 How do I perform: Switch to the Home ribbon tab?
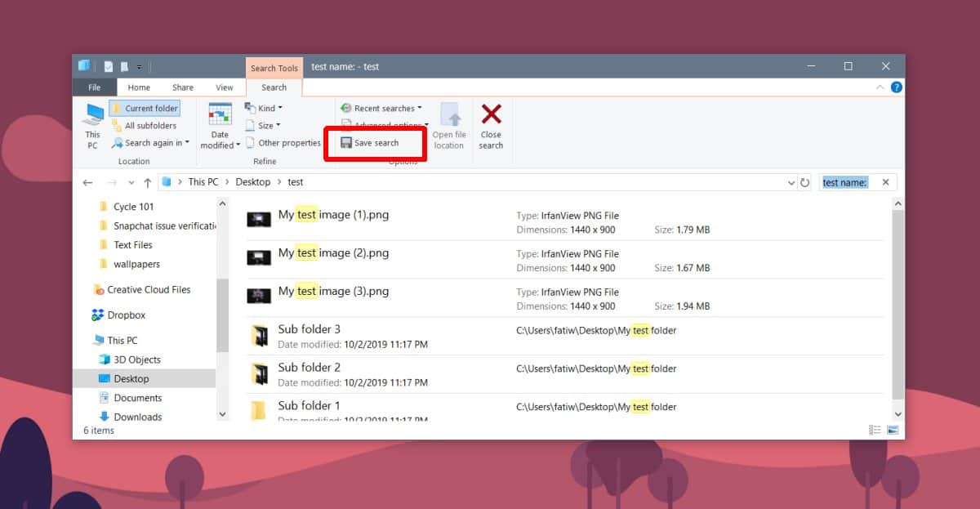[x=139, y=87]
